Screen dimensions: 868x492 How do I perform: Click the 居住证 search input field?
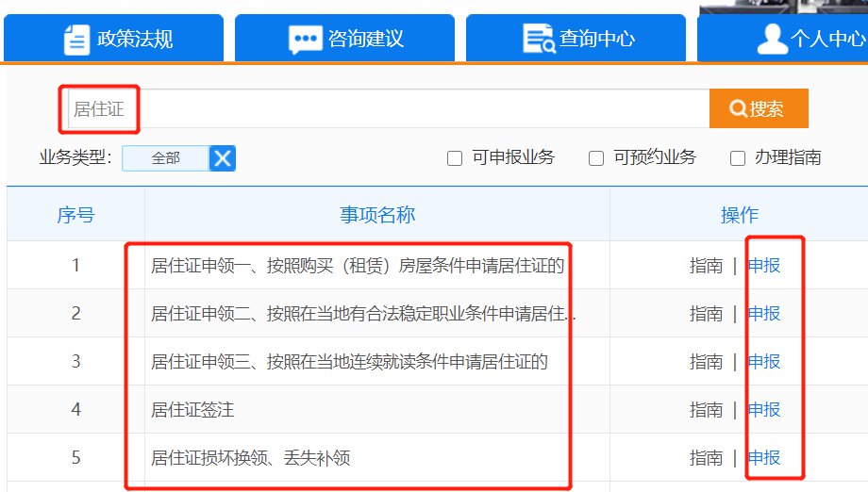388,109
